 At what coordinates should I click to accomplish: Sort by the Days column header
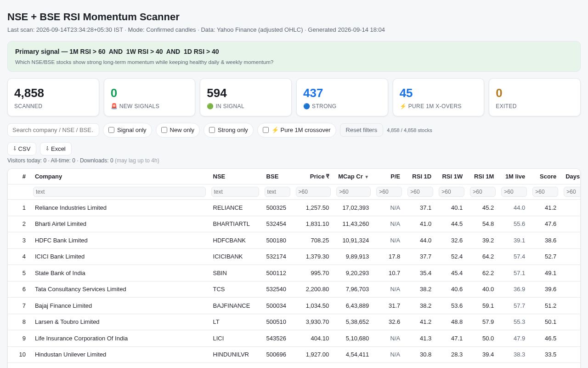tap(572, 177)
